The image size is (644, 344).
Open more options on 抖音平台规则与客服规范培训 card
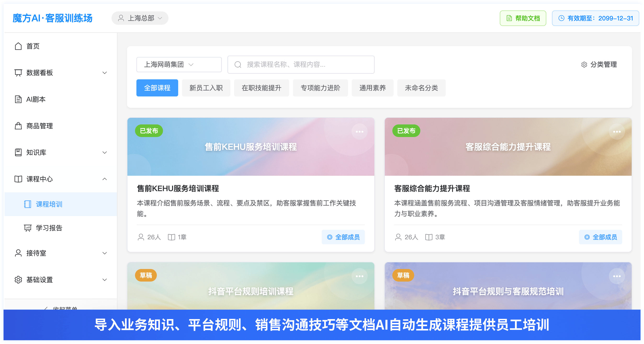[x=616, y=276]
